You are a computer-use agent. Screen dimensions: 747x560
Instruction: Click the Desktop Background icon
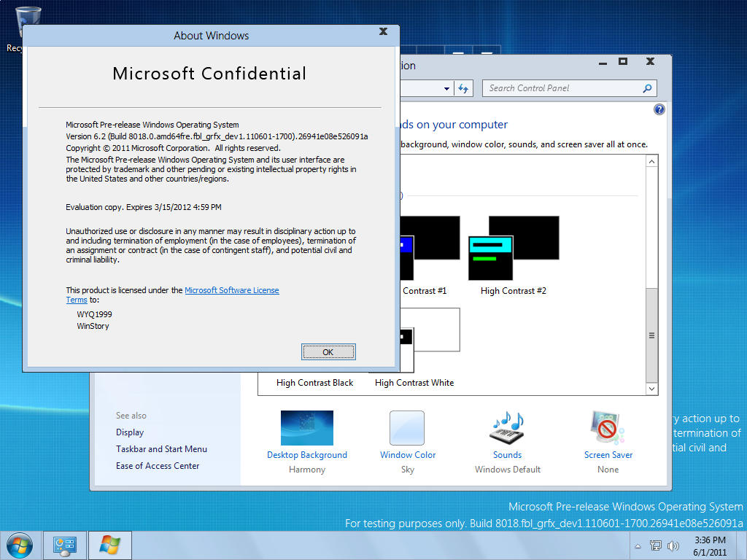(x=307, y=428)
